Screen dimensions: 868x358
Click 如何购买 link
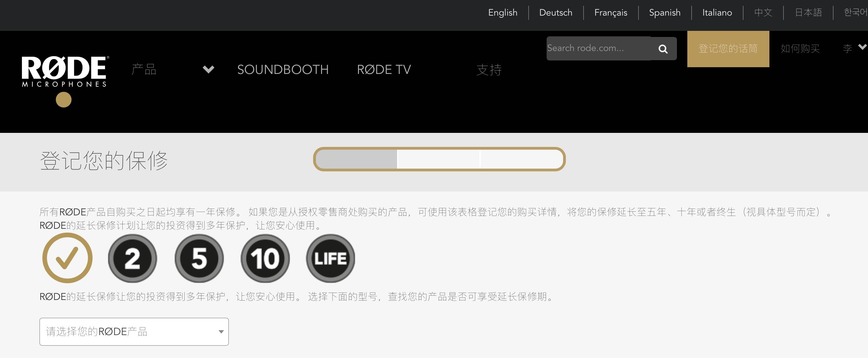coord(800,49)
